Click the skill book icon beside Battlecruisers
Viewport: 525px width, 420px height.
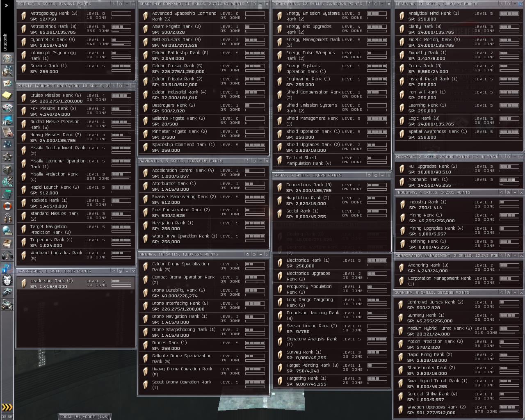[145, 42]
